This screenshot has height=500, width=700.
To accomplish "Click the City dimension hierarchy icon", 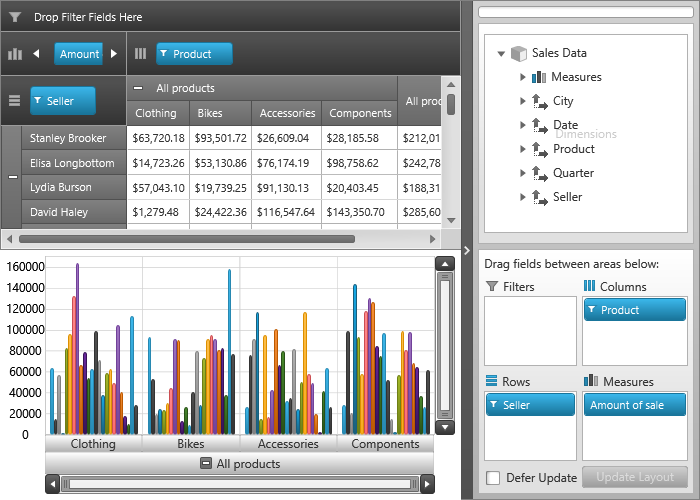I will tap(540, 101).
